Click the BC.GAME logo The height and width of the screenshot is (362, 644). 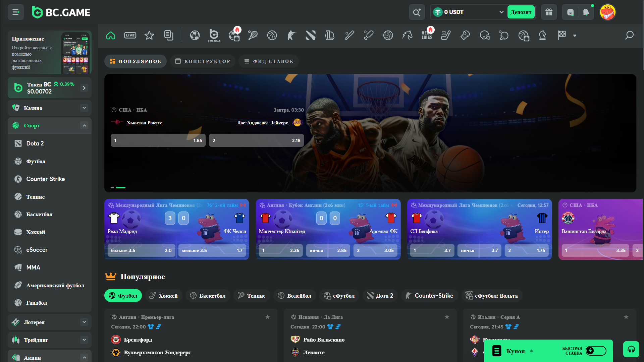[61, 12]
